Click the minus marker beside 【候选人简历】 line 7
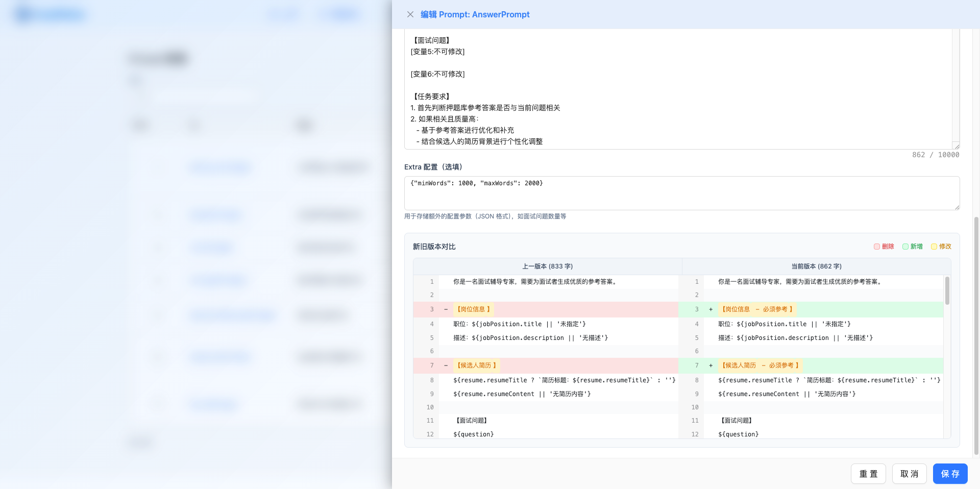 pos(445,365)
